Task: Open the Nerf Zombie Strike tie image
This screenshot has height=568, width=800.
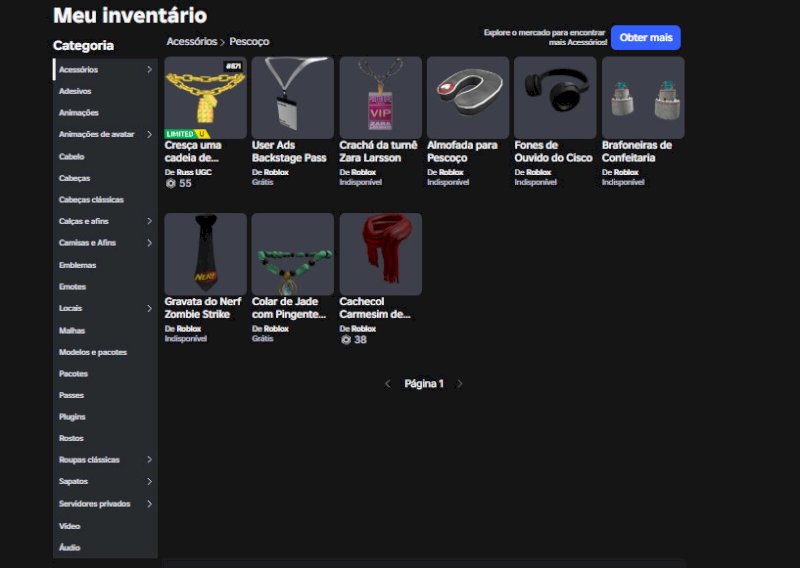Action: (x=205, y=254)
